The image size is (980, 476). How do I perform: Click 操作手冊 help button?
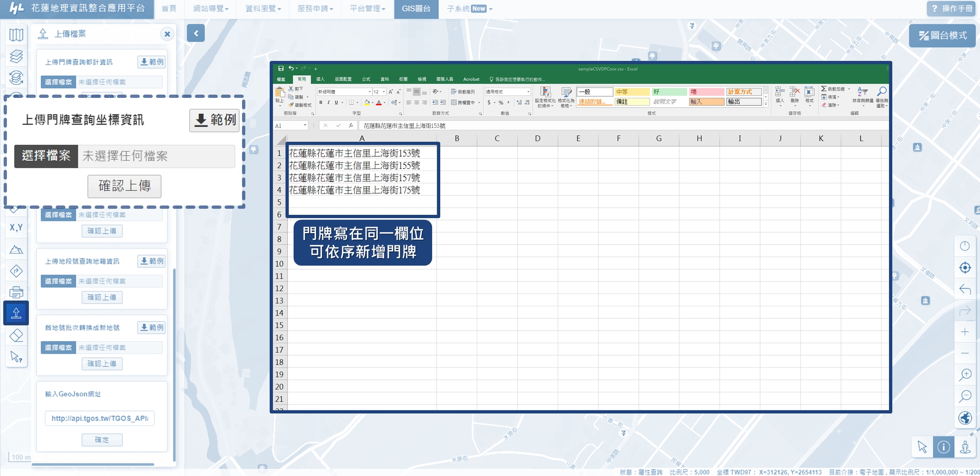coord(951,9)
